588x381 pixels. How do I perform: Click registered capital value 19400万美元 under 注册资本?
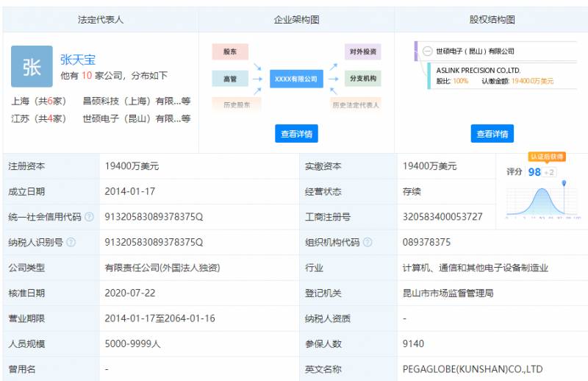click(x=132, y=166)
